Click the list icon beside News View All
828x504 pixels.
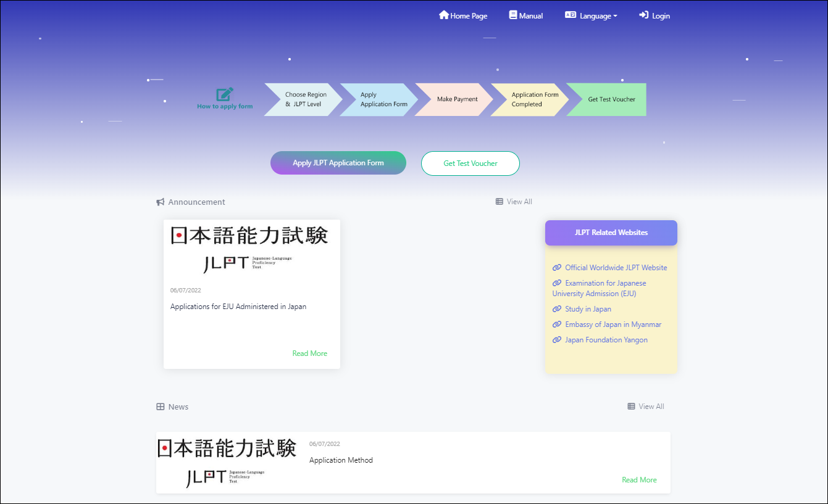click(631, 407)
